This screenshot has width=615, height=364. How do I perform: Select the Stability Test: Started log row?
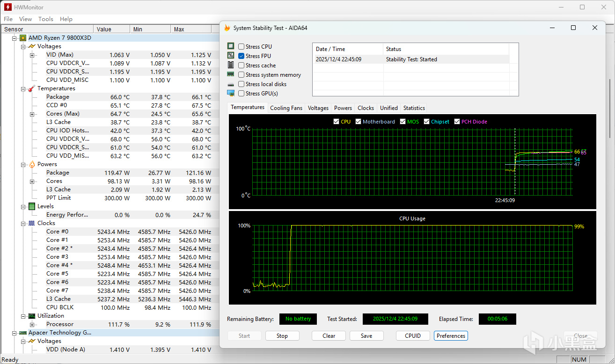point(411,59)
